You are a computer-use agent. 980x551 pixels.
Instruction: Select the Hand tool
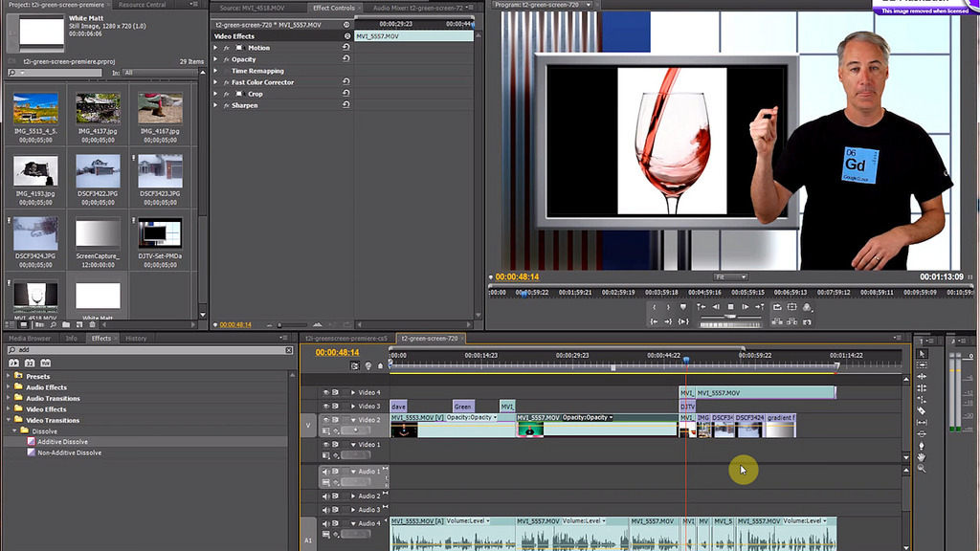tap(922, 457)
